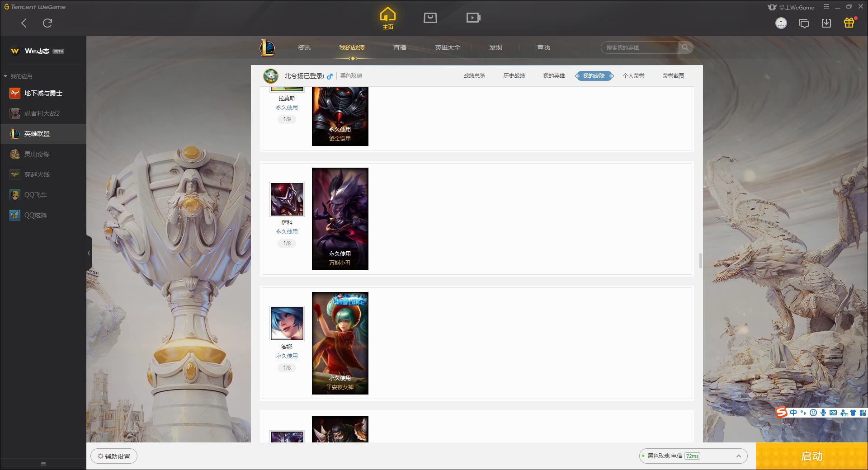Select 忍者村大战2 in sidebar

click(43, 113)
